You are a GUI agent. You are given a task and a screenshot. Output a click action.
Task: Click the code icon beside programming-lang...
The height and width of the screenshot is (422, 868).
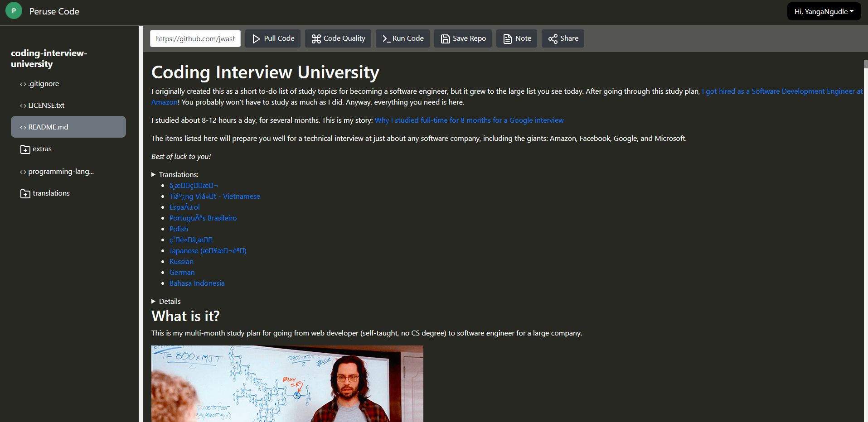click(23, 172)
